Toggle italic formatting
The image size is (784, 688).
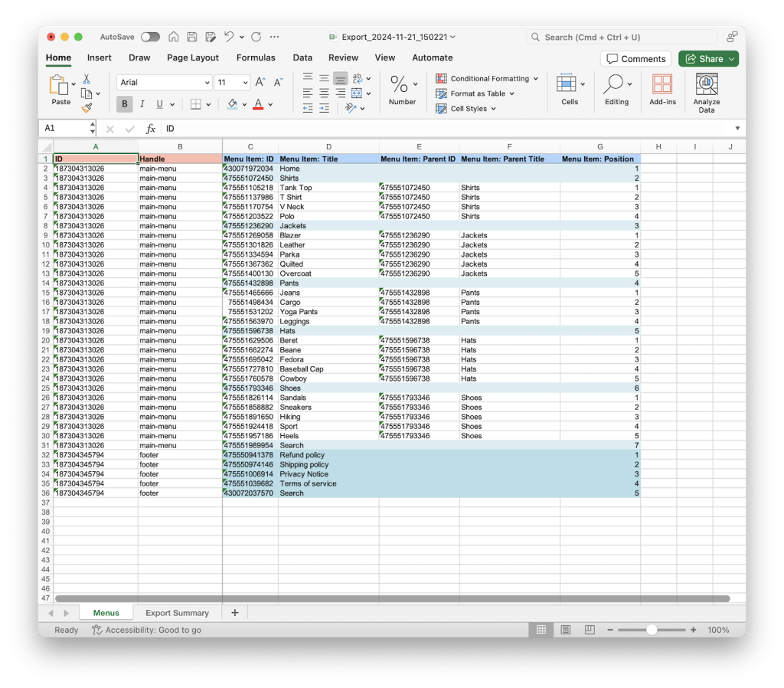(x=142, y=103)
